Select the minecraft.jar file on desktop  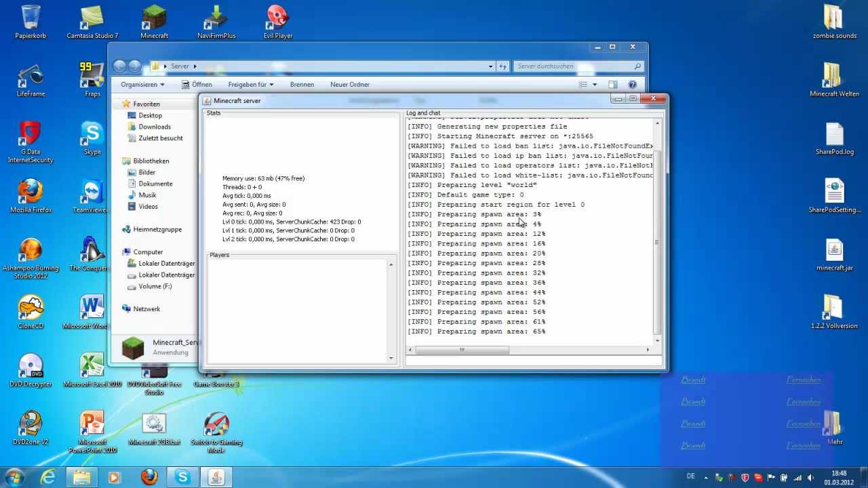(x=835, y=255)
